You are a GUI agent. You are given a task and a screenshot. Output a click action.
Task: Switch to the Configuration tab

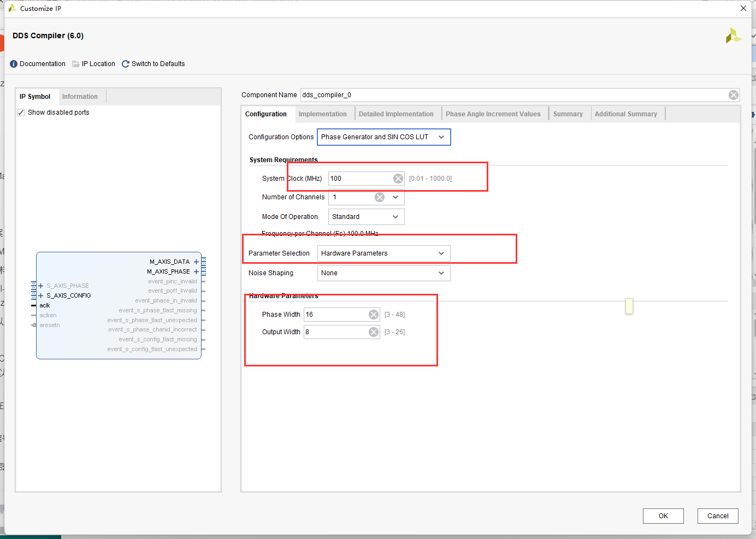point(266,114)
